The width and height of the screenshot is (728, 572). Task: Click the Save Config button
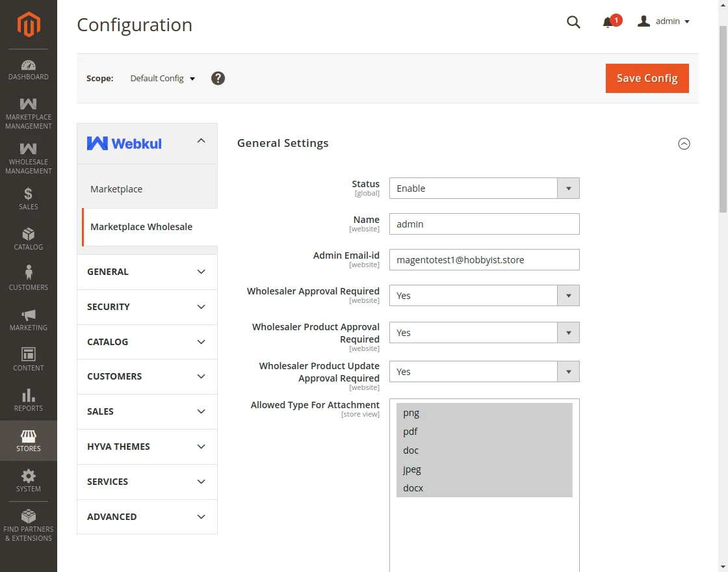pyautogui.click(x=647, y=78)
